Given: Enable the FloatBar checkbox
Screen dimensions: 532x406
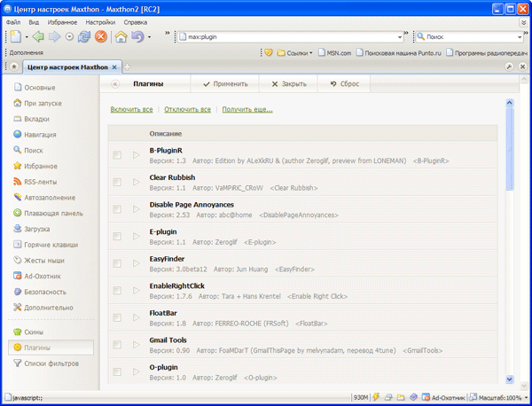Looking at the screenshot, I should tap(117, 318).
